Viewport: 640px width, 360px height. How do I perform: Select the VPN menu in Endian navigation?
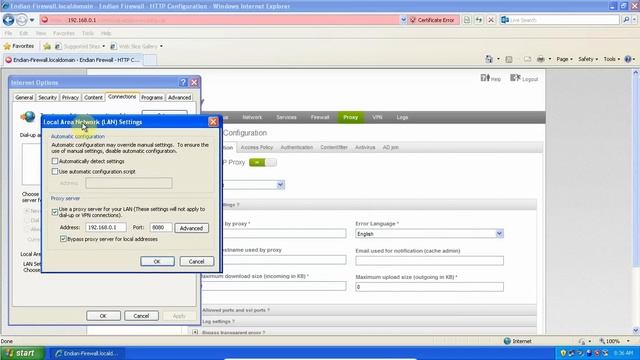(377, 117)
